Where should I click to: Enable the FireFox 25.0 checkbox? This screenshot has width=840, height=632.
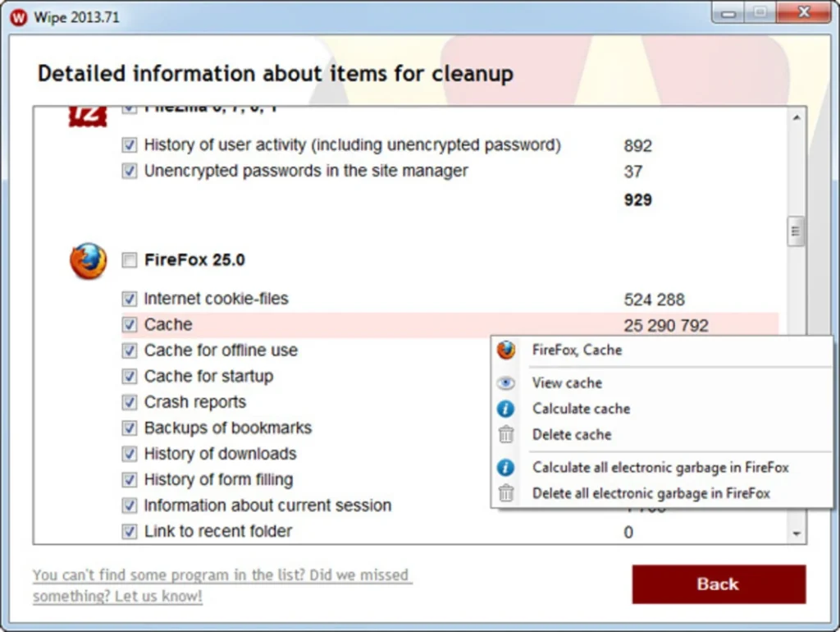tap(129, 260)
